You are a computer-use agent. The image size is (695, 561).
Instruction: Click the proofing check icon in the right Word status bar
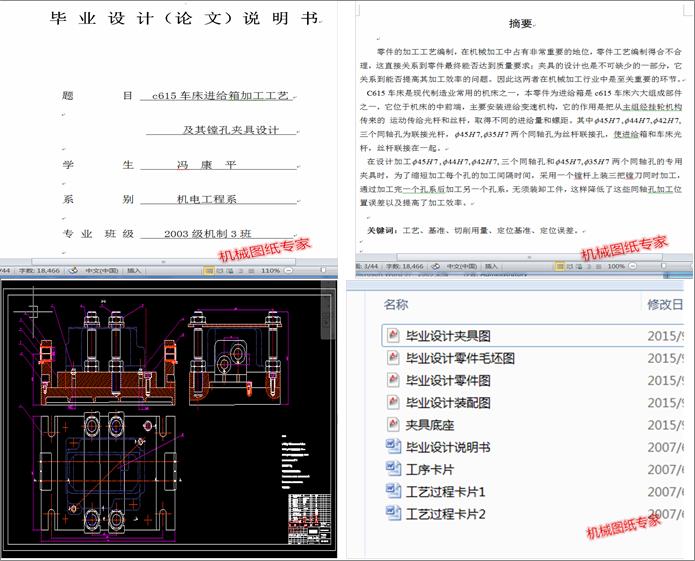coord(436,266)
